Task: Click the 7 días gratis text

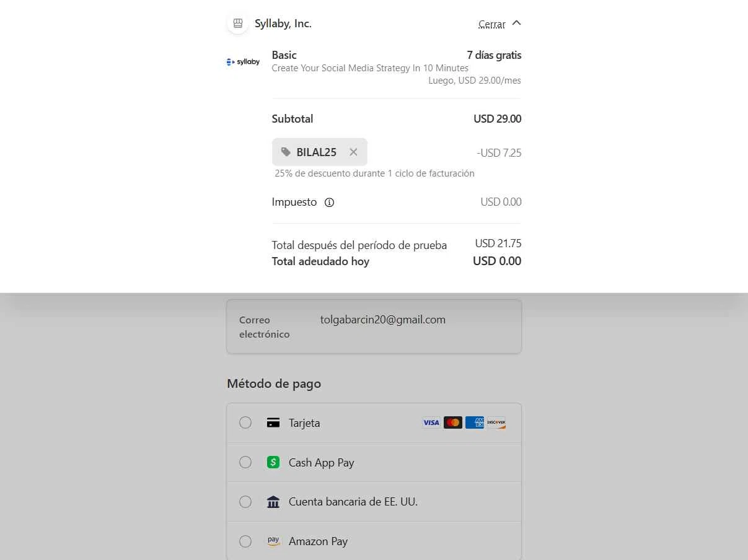Action: tap(495, 55)
